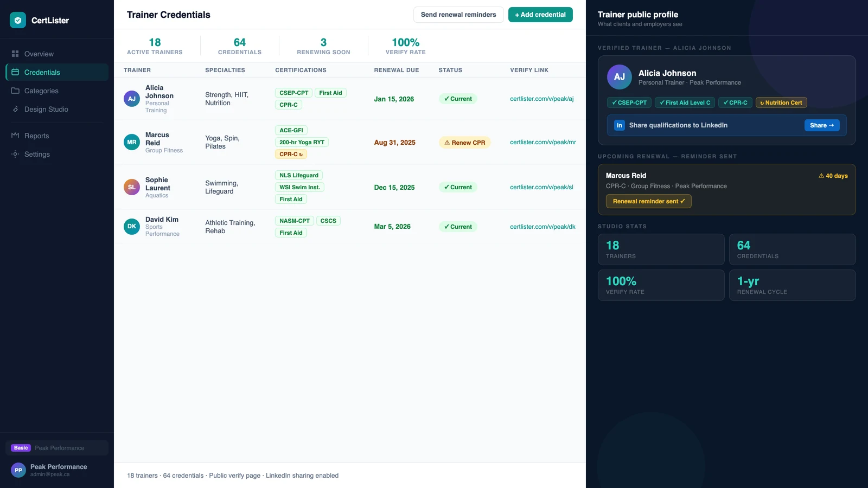Click the 40 days warning label

coord(833,176)
